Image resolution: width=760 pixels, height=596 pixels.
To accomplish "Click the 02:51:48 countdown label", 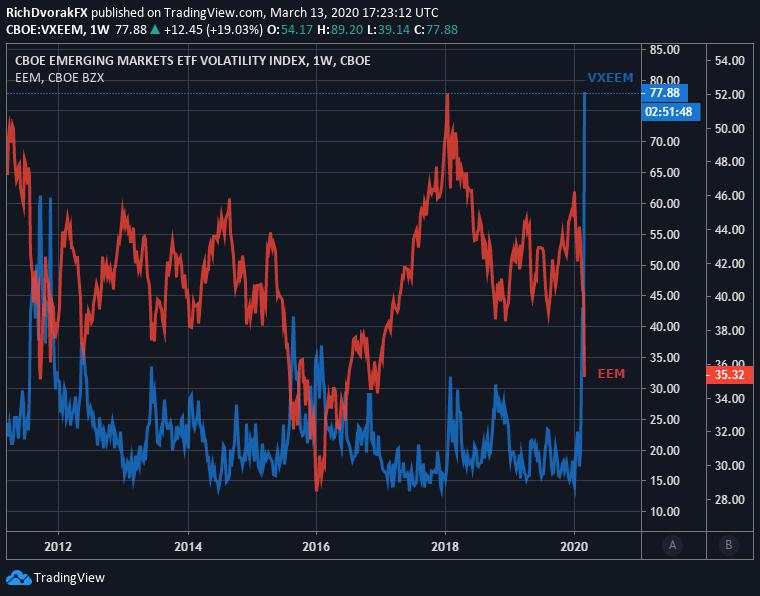I will pos(671,112).
